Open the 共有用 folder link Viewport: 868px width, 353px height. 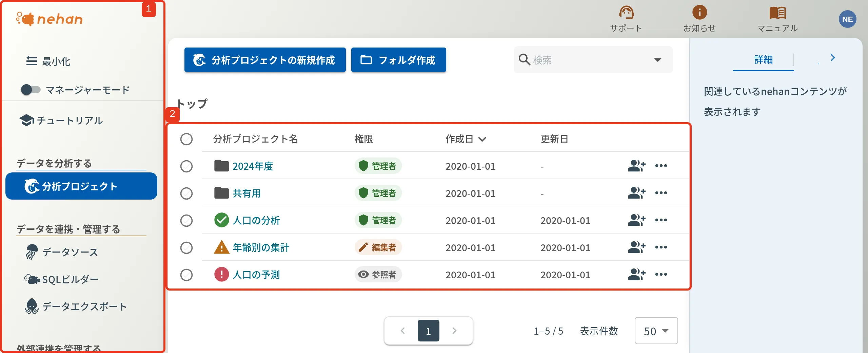pos(246,193)
